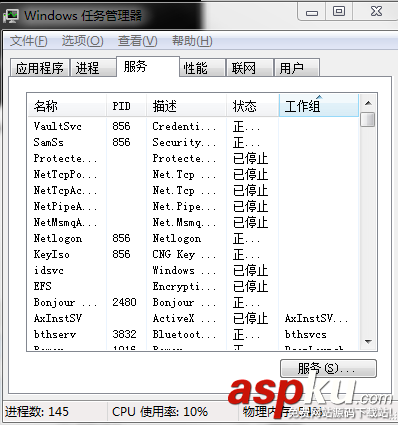Click the Bluetoot... description cell
This screenshot has width=398, height=425.
click(x=184, y=334)
